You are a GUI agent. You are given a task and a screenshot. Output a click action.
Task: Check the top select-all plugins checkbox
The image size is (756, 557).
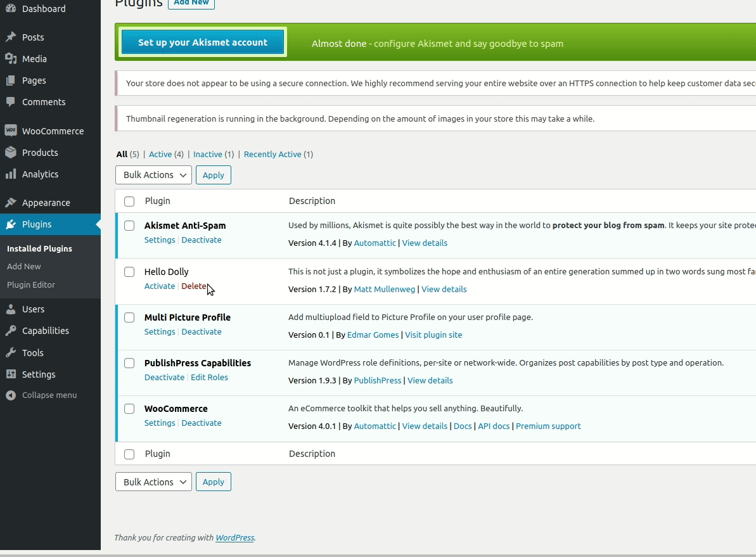(x=129, y=201)
